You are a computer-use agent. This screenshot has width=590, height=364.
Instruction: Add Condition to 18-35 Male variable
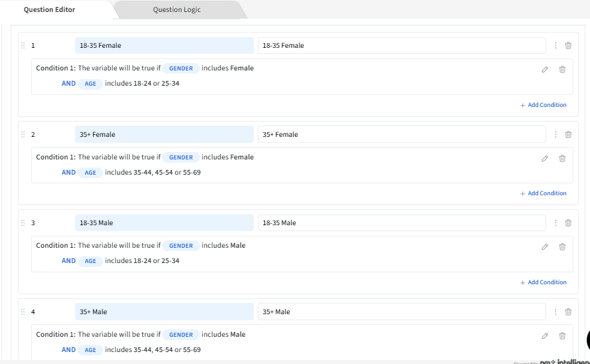543,282
